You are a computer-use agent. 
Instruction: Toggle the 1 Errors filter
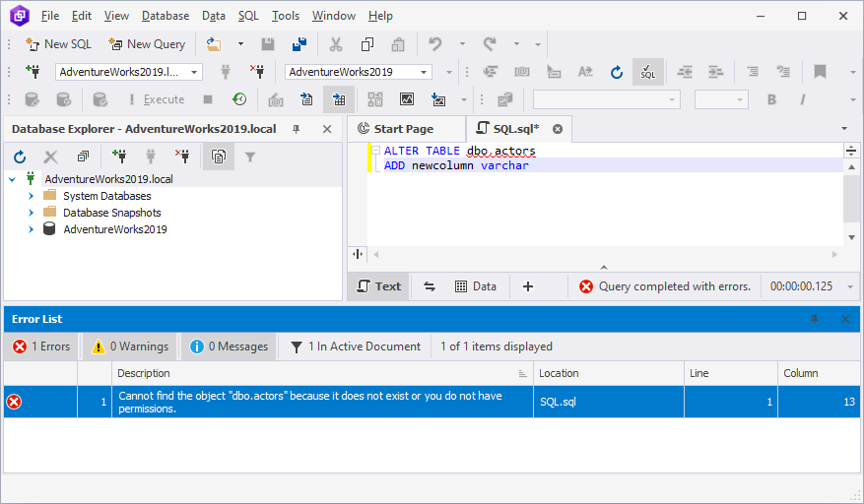click(42, 346)
